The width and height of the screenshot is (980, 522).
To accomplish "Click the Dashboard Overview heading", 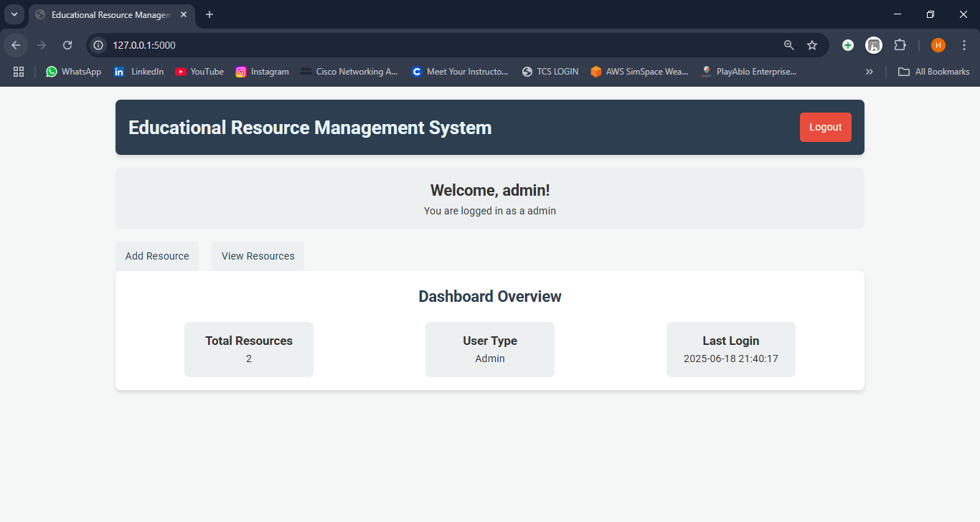I will click(x=490, y=297).
